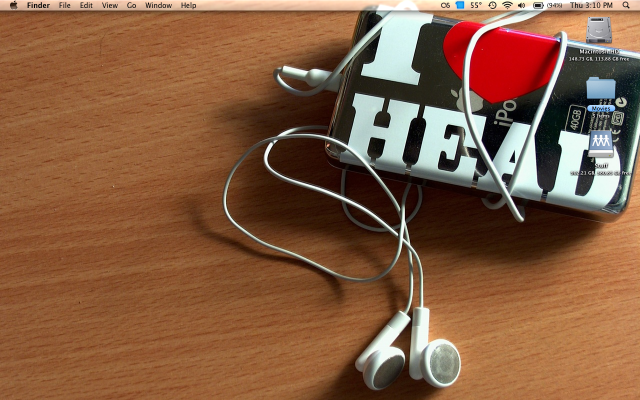Select the Macintosh HD drive icon

click(x=599, y=31)
